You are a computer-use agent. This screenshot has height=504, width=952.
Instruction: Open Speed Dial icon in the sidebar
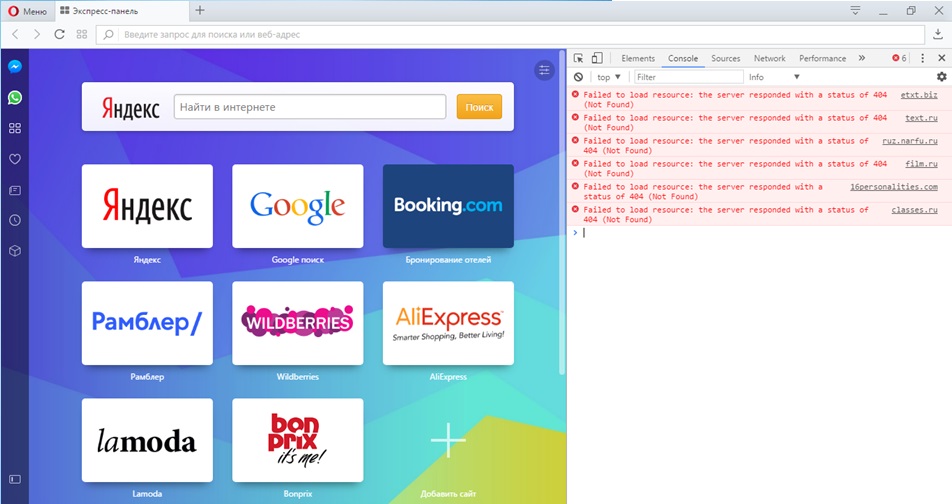[x=15, y=128]
